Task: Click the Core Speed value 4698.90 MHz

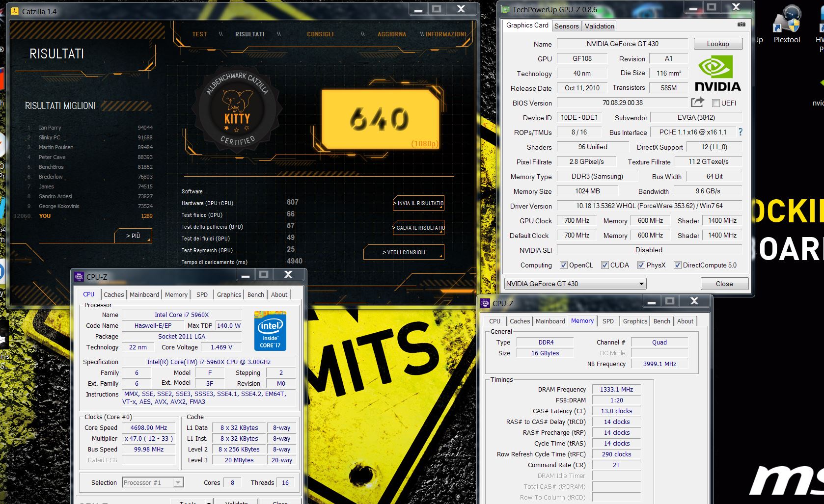Action: (148, 427)
